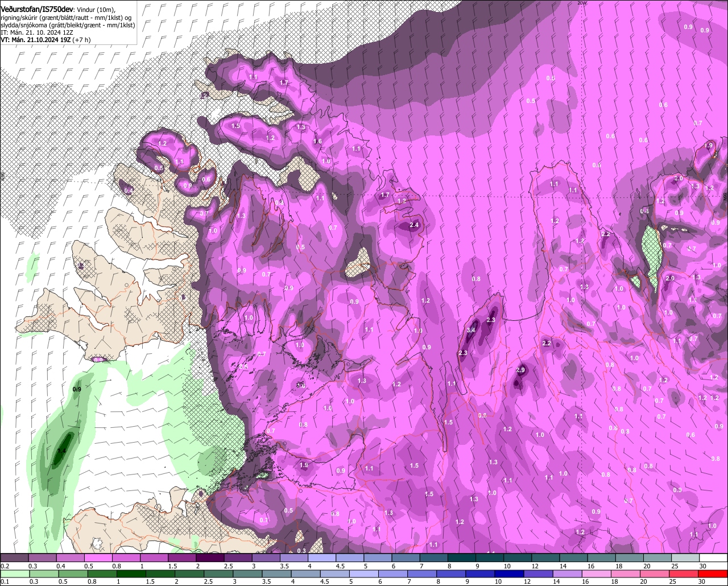
Task: Click the 'IT: Mán. 21. 10. 2024 12Z' line
Action: tap(36, 33)
